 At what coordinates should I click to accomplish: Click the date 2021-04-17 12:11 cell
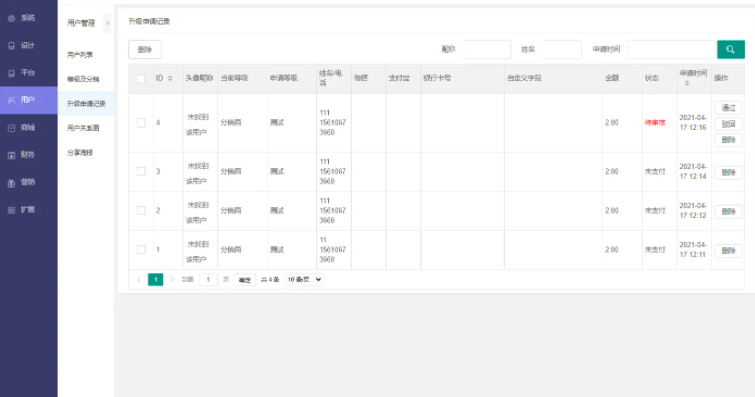(693, 250)
